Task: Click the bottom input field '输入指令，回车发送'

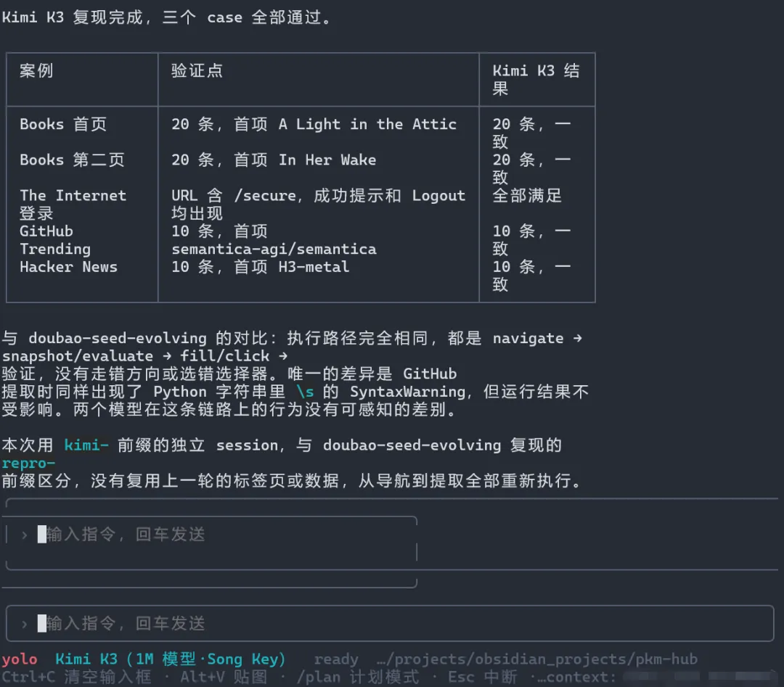Action: (x=390, y=623)
